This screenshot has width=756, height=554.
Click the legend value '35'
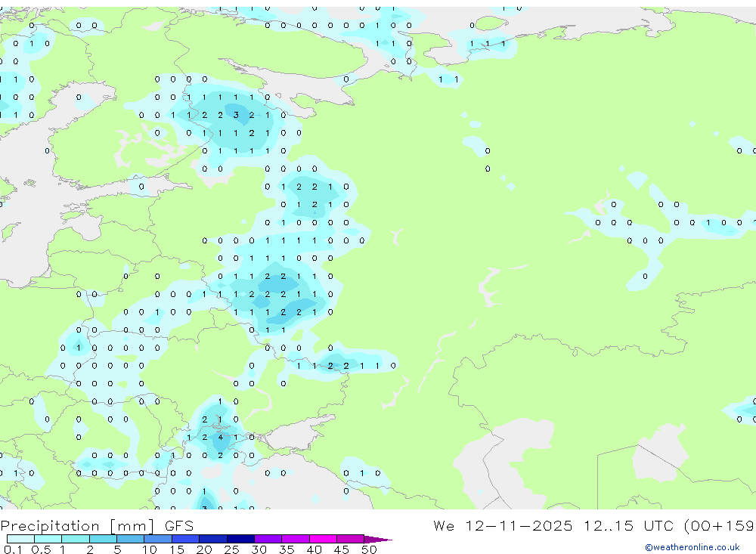coord(287,549)
